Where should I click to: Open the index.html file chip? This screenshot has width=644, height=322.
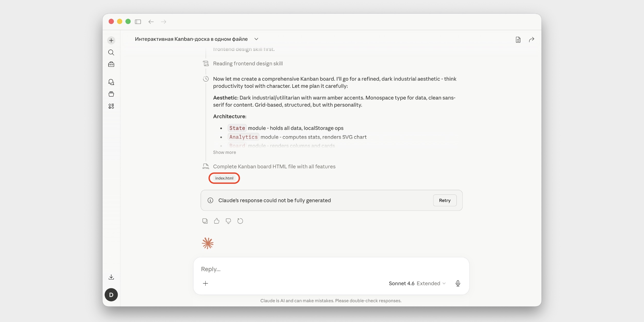(224, 178)
